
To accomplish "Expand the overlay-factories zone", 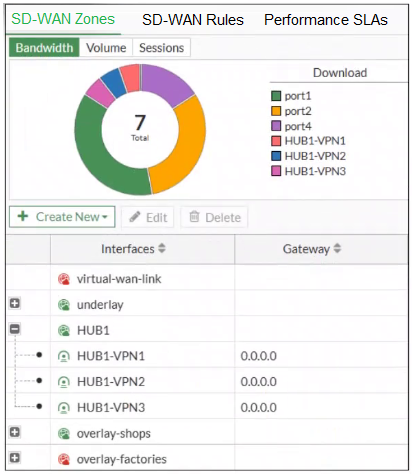I will pyautogui.click(x=15, y=458).
